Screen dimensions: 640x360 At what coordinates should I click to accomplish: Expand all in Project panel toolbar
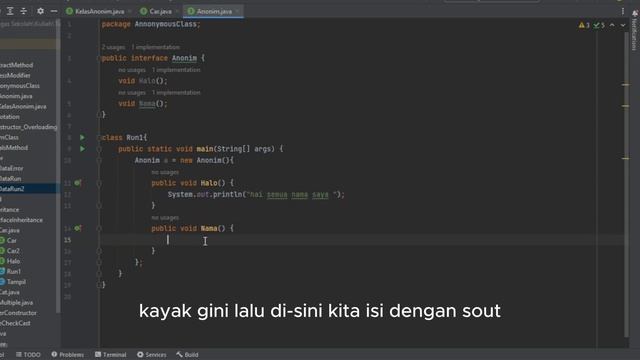(10, 11)
